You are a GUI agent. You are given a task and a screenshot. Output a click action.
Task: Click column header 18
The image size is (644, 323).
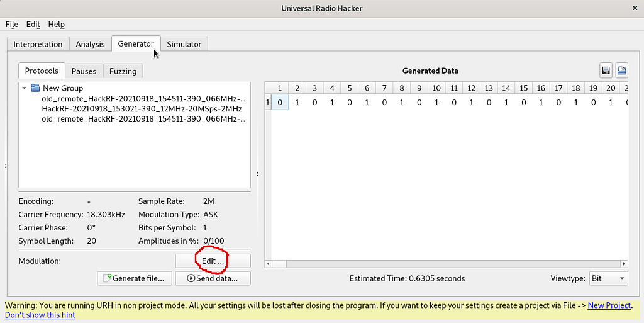[576, 88]
